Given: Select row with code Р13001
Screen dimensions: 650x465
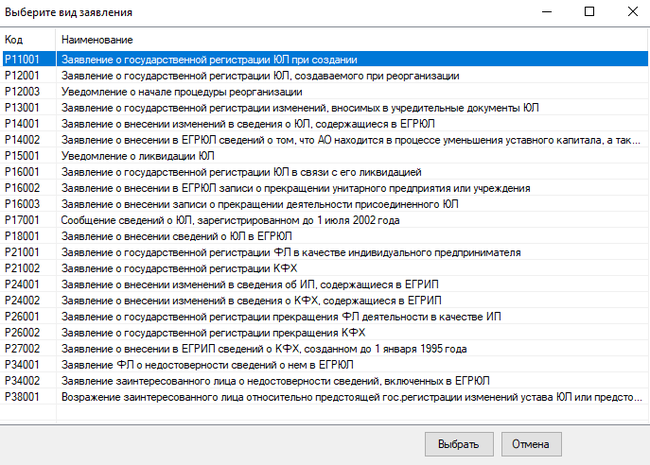Looking at the screenshot, I should coord(300,108).
